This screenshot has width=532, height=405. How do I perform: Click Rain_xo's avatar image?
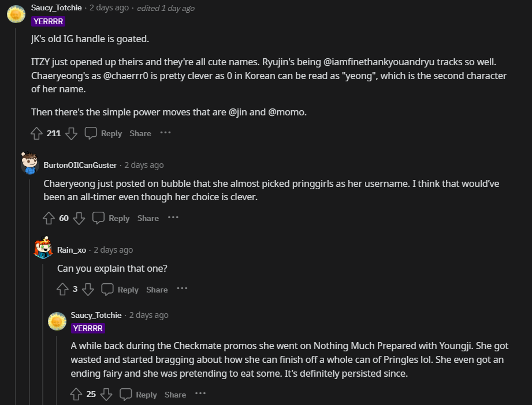pos(43,249)
